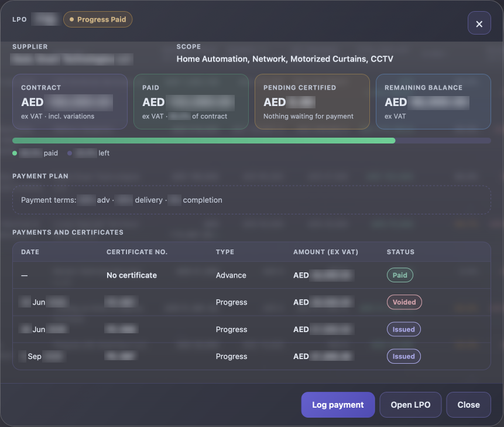Image resolution: width=504 pixels, height=427 pixels.
Task: Click the AMOUNT (EX VAT) column header
Action: click(325, 252)
